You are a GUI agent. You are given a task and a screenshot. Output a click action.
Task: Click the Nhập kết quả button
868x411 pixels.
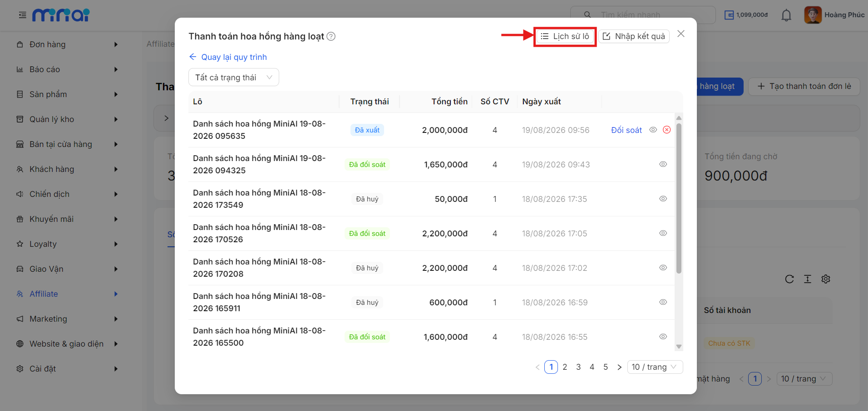click(634, 36)
